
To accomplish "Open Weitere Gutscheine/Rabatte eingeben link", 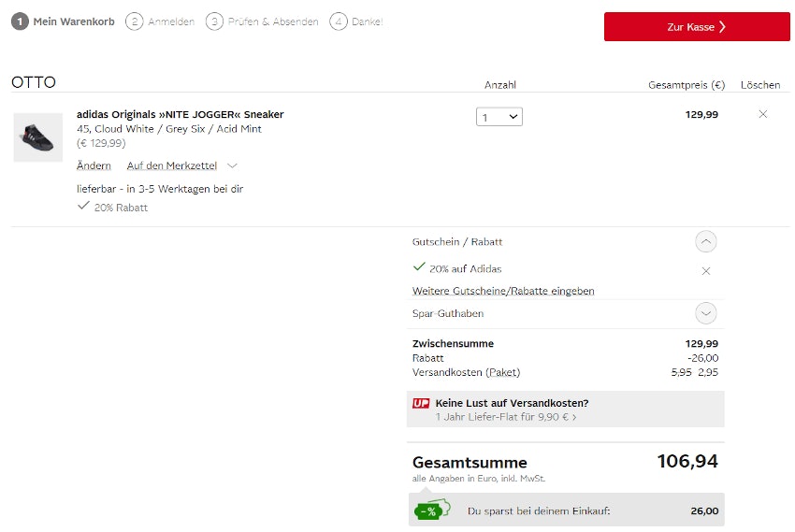I will (503, 291).
